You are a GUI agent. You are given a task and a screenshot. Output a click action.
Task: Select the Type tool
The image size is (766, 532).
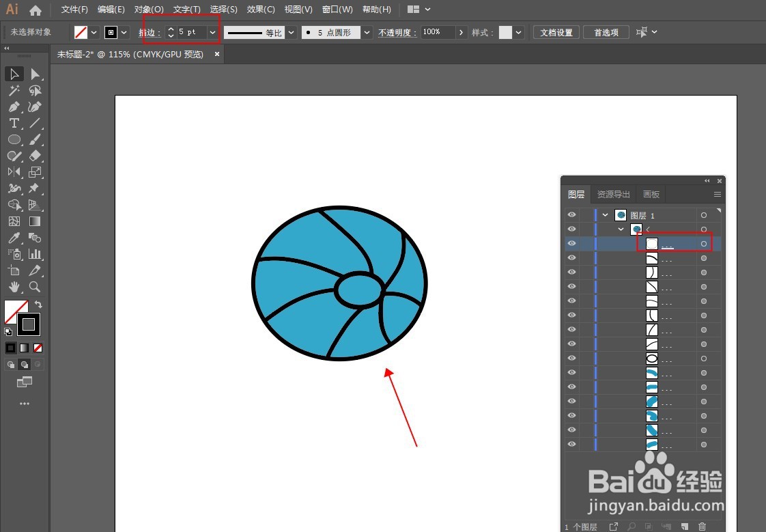tap(14, 123)
